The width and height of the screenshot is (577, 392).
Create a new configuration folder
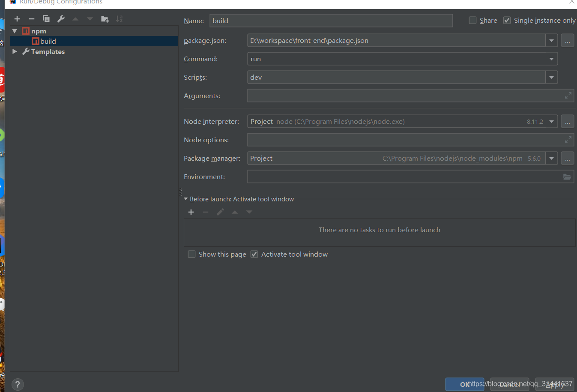pyautogui.click(x=104, y=19)
